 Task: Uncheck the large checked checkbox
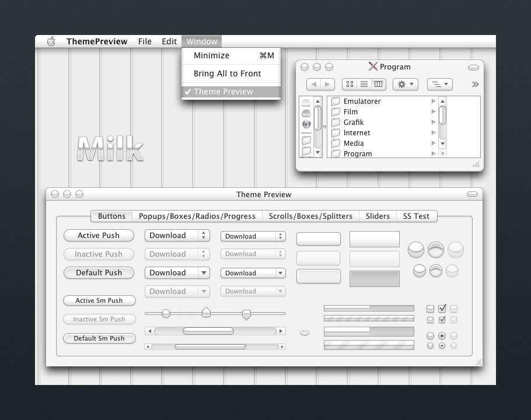[x=442, y=308]
